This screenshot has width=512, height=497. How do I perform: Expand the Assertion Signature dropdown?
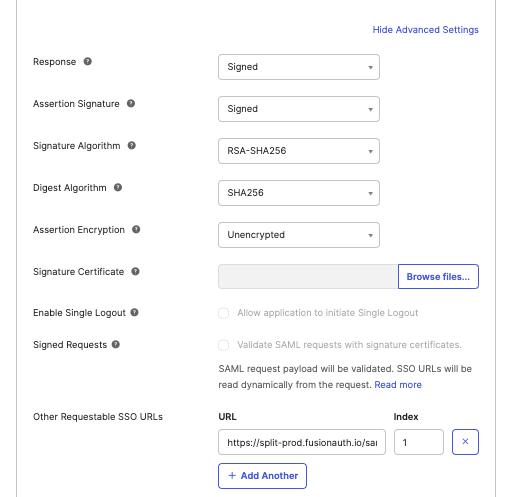click(299, 109)
